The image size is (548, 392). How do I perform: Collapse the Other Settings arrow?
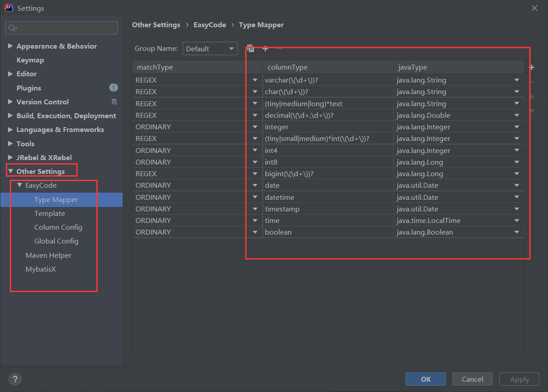coord(10,171)
